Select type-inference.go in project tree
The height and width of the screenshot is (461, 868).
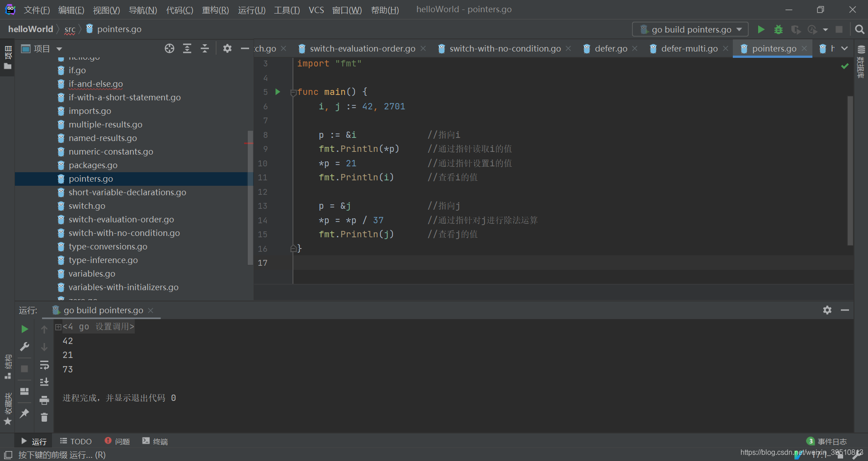[x=103, y=260]
